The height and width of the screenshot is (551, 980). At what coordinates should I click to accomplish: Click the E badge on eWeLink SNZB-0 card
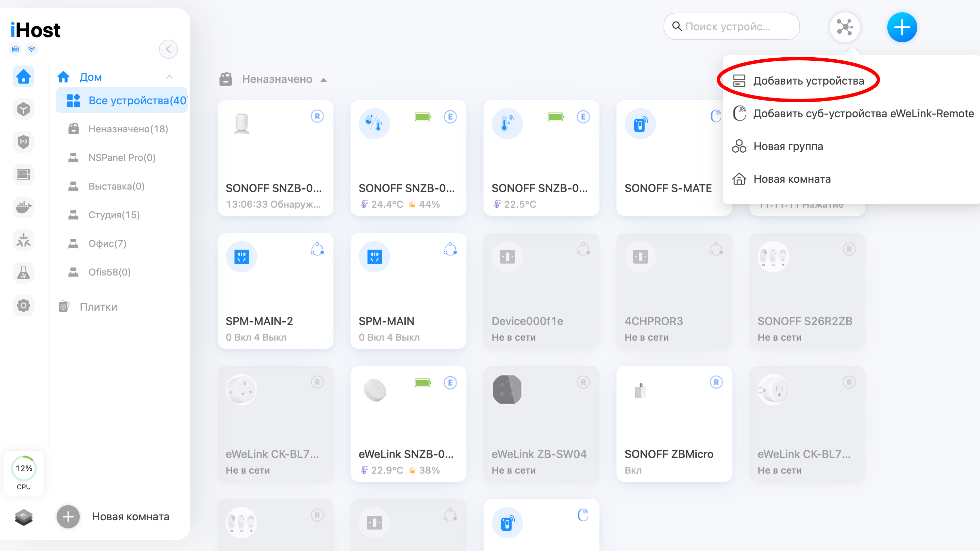point(450,383)
